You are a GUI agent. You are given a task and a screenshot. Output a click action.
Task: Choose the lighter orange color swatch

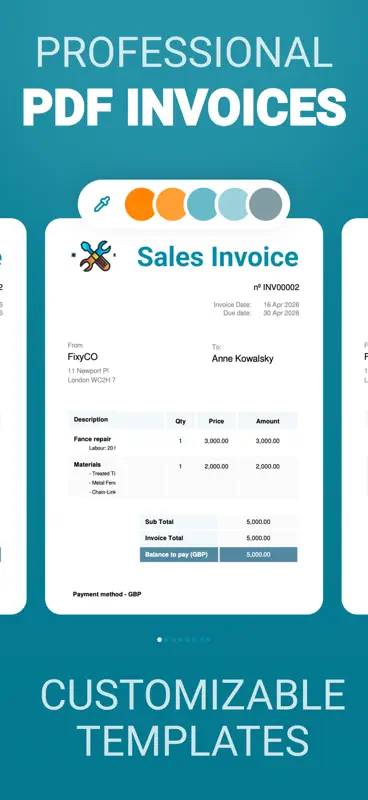[171, 204]
